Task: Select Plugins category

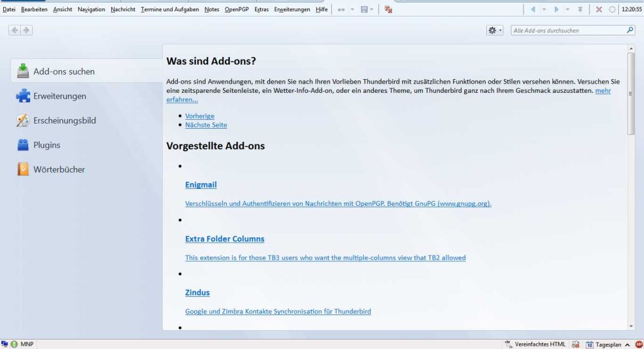Action: [87, 145]
